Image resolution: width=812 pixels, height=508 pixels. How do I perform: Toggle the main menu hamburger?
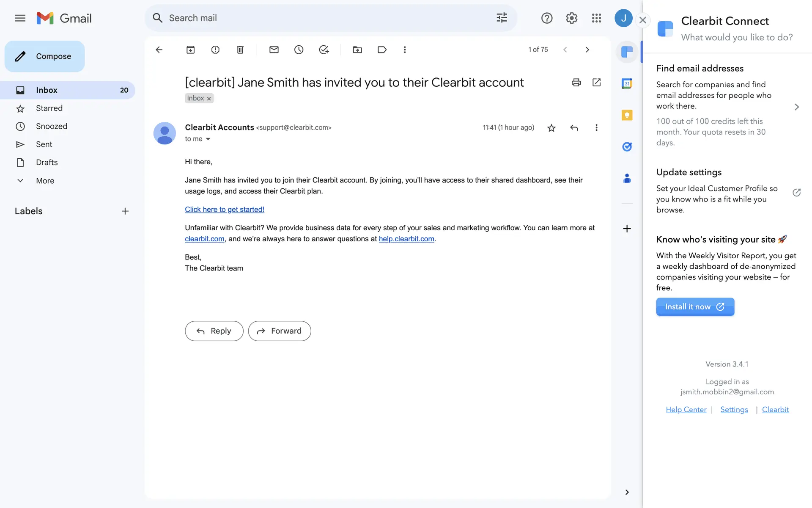[x=20, y=18]
